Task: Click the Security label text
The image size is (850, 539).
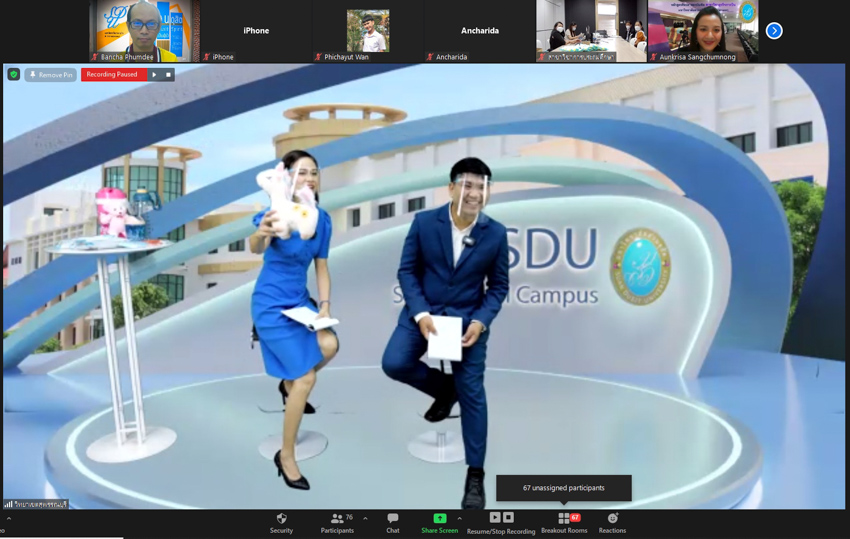Action: tap(281, 531)
